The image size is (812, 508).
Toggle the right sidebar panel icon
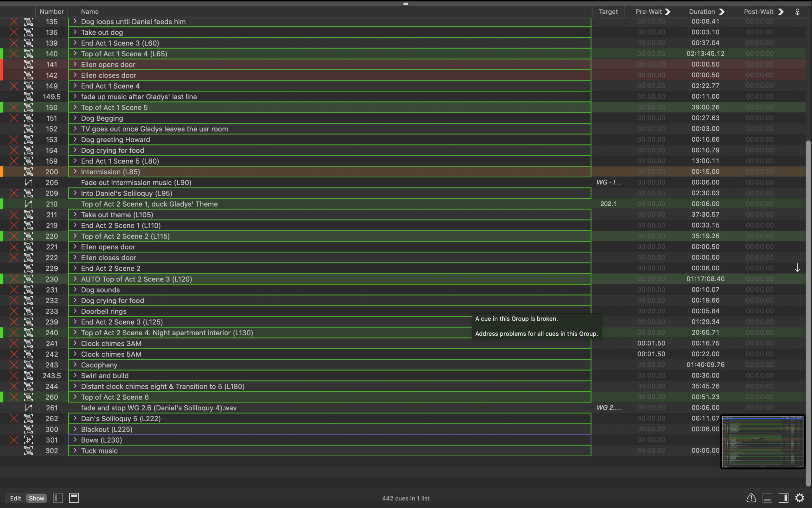tap(783, 498)
